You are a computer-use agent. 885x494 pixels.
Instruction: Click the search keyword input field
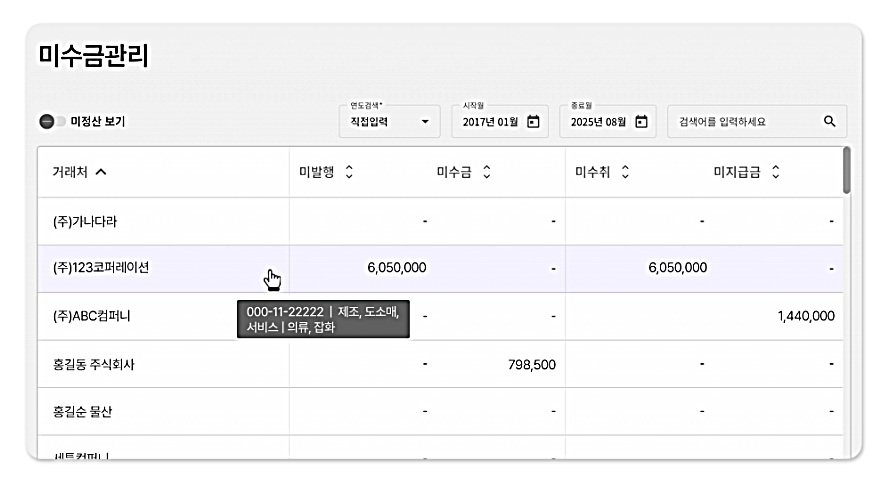pyautogui.click(x=745, y=122)
